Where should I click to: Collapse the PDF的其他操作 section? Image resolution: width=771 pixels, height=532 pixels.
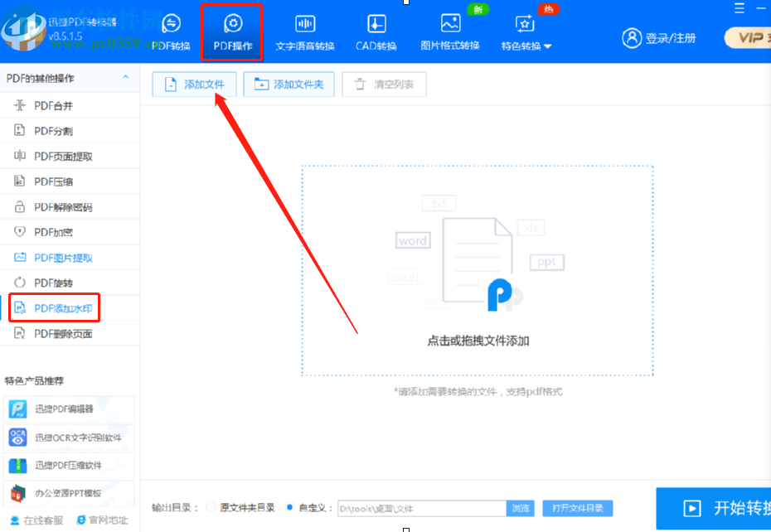click(125, 77)
